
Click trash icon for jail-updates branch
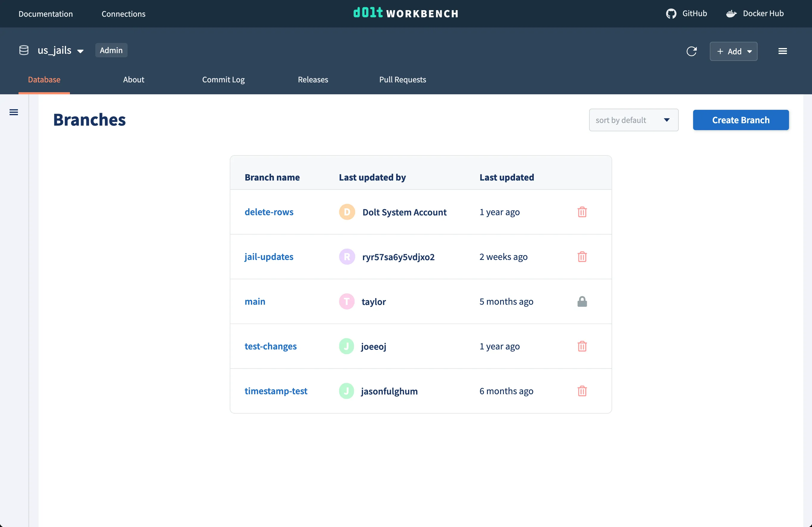pyautogui.click(x=582, y=257)
